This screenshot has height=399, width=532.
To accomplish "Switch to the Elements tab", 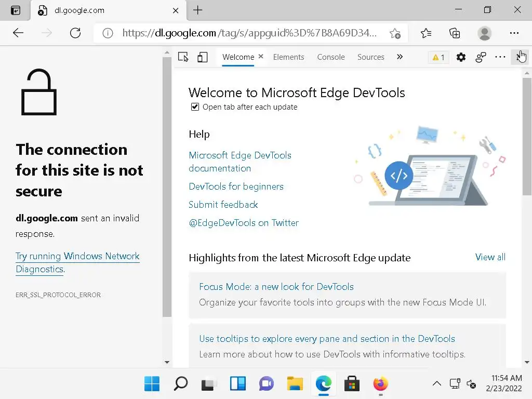I will [288, 57].
